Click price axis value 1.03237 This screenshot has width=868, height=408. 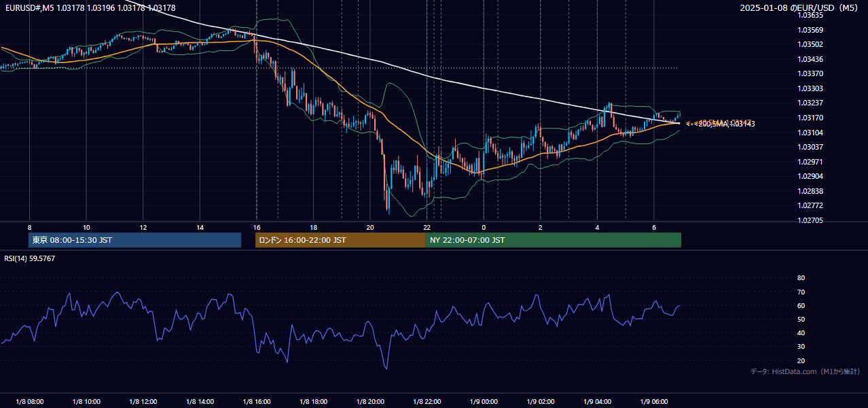coord(810,103)
